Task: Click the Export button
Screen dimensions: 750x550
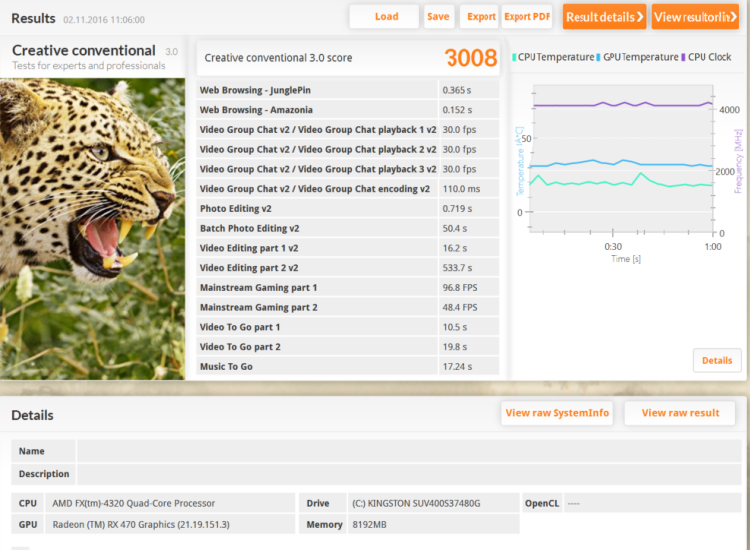Action: [x=479, y=17]
